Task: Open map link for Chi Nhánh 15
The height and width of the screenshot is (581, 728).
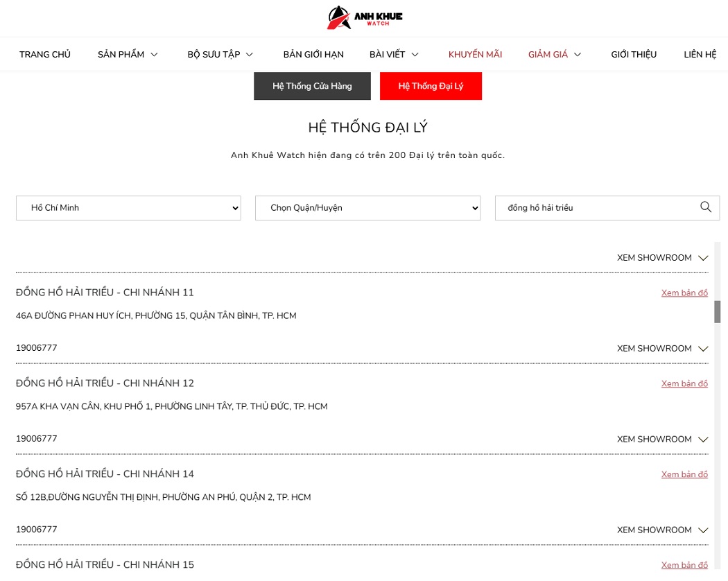Action: [x=684, y=565]
